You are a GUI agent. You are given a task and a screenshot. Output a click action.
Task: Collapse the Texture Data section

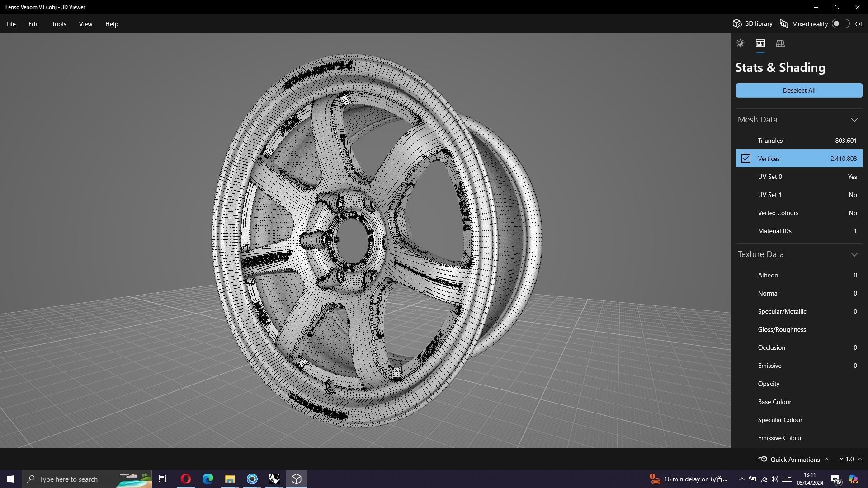click(x=854, y=254)
